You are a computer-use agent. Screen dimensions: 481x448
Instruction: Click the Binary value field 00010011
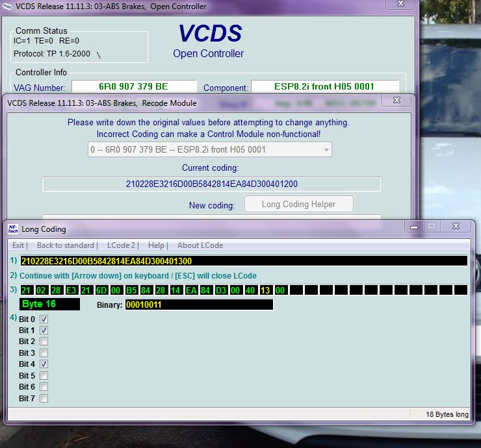pyautogui.click(x=199, y=305)
